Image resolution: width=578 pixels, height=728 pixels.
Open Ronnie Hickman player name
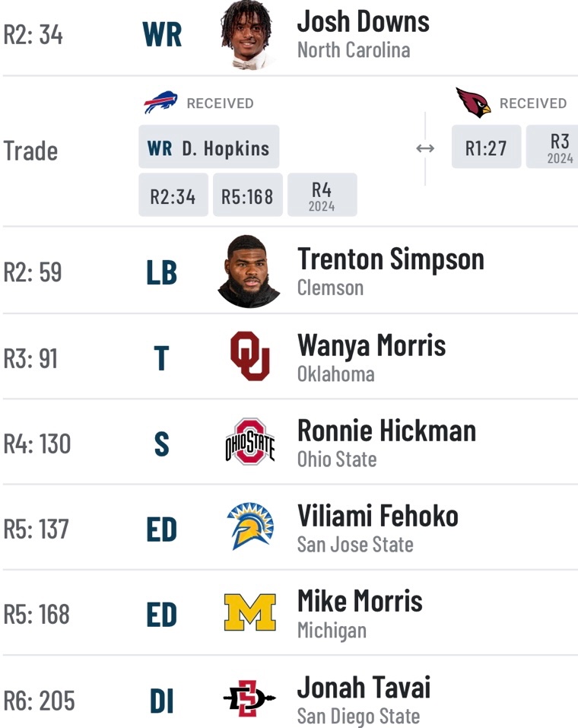(x=386, y=431)
